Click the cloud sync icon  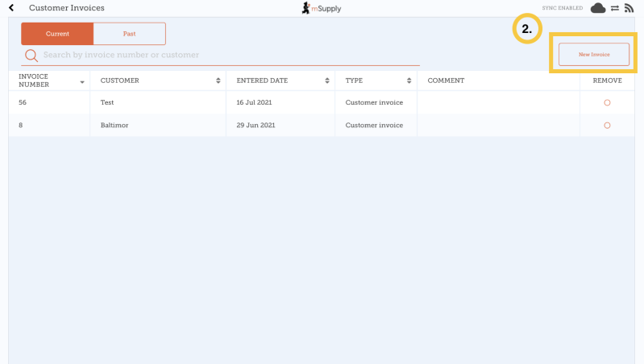[597, 8]
